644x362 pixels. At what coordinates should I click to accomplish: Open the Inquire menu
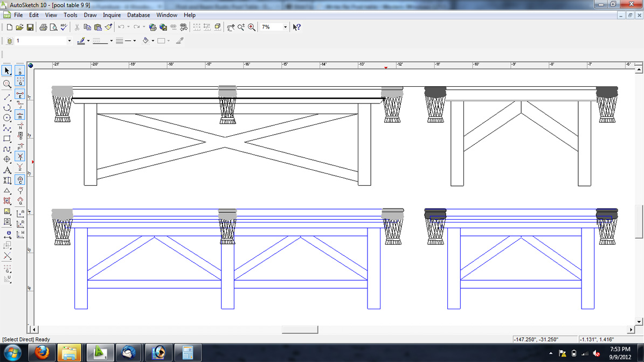112,15
